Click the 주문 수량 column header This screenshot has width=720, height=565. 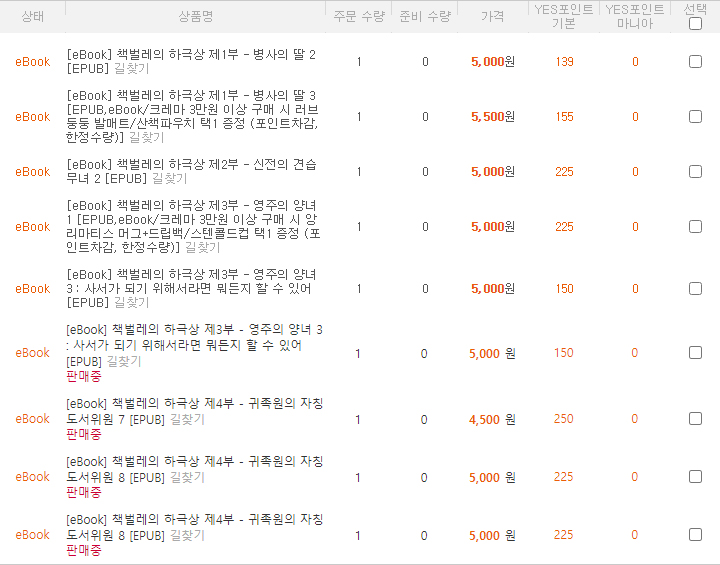[359, 17]
